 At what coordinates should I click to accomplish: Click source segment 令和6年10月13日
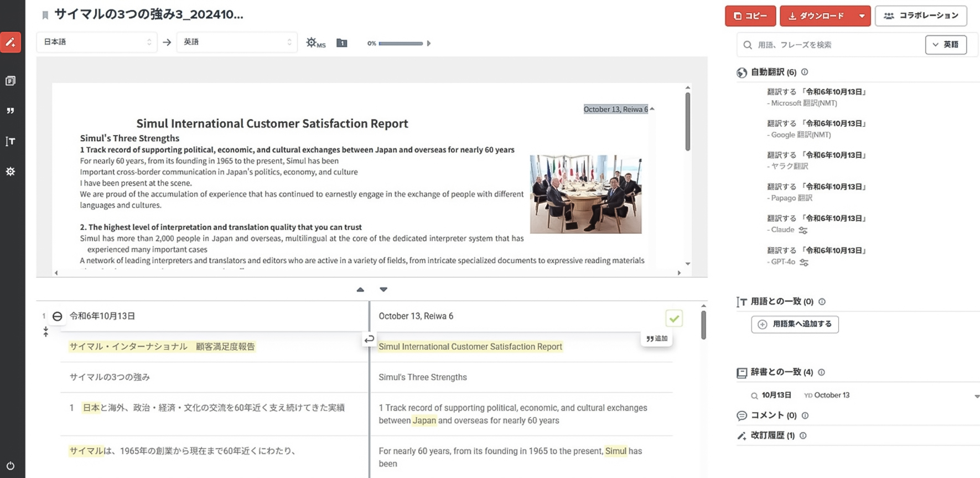(x=102, y=316)
